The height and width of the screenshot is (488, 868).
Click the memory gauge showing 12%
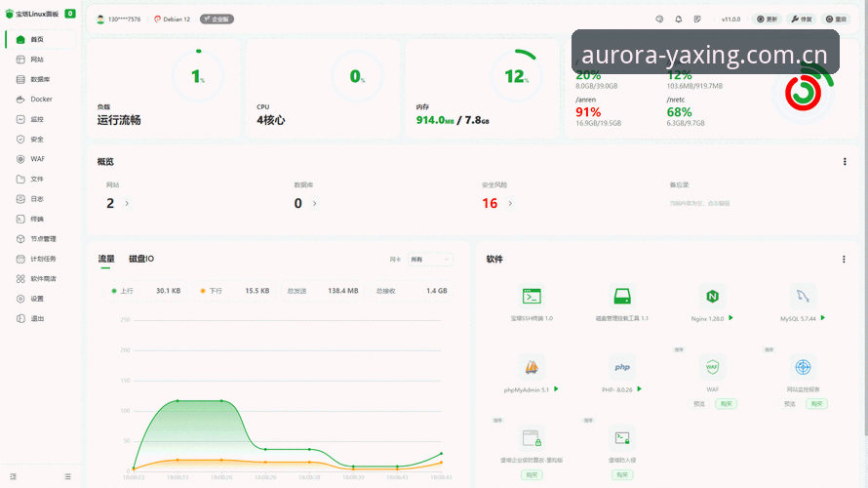pos(517,76)
